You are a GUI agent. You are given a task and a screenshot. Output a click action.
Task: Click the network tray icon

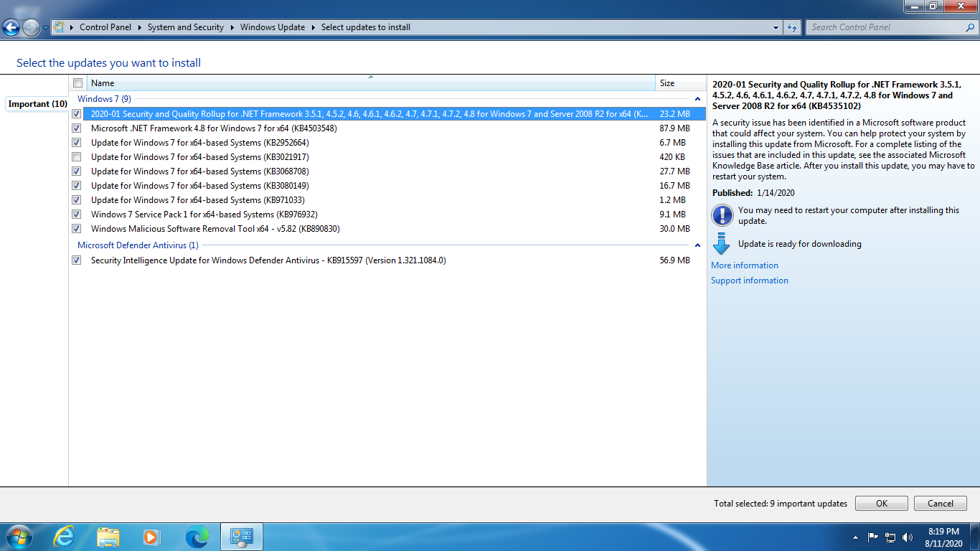890,537
